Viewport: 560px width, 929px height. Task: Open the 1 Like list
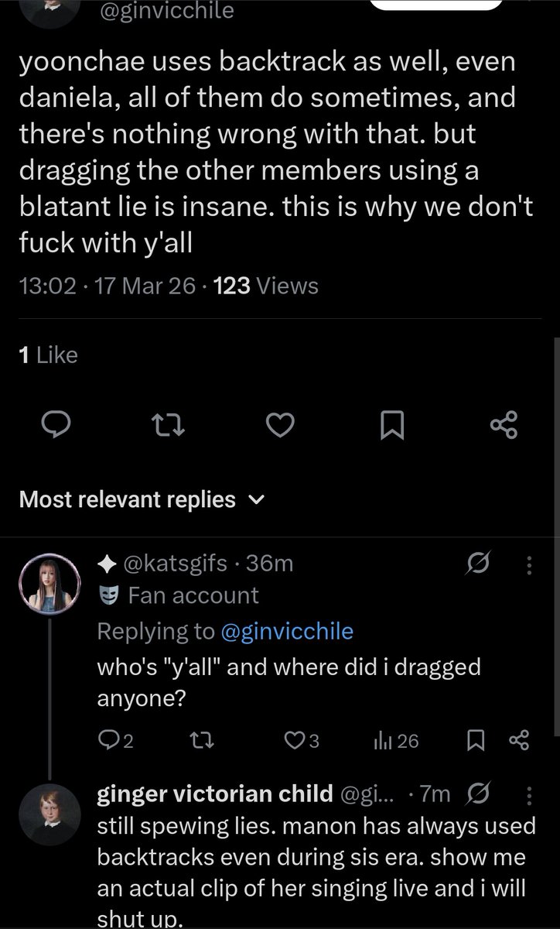click(48, 355)
